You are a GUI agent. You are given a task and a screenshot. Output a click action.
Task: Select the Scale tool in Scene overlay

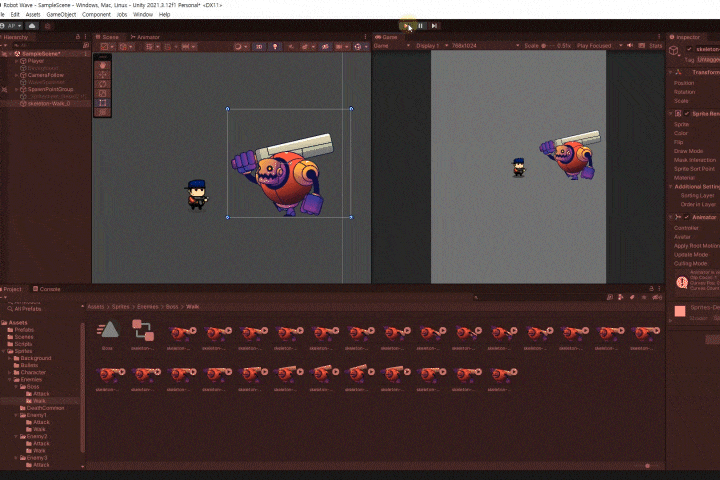point(102,93)
